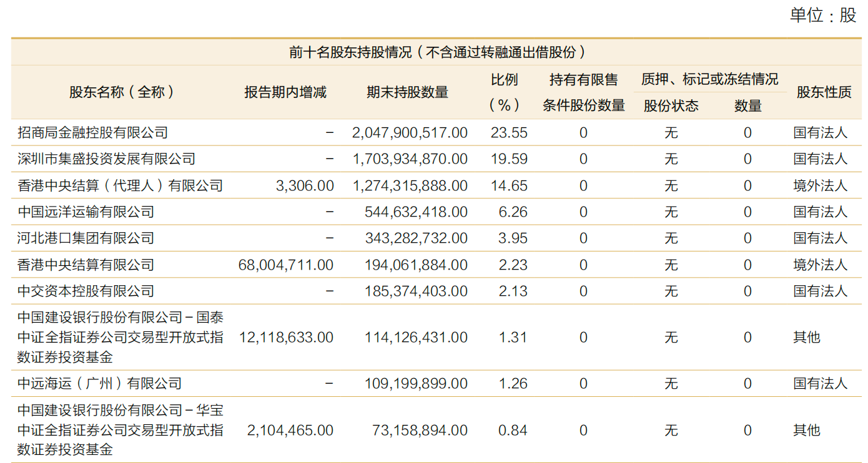Click the holding amount '1,274,315,888.00'
868x463 pixels.
pos(410,185)
